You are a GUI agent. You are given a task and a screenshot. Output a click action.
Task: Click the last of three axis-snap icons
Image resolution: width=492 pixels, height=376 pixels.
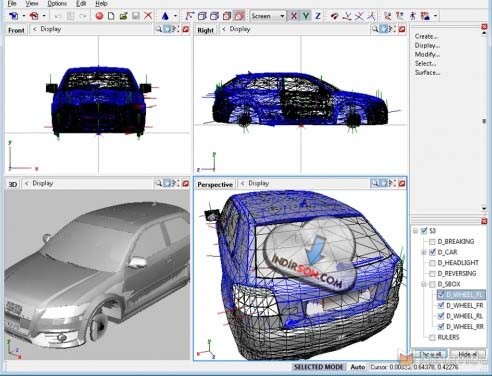(371, 16)
